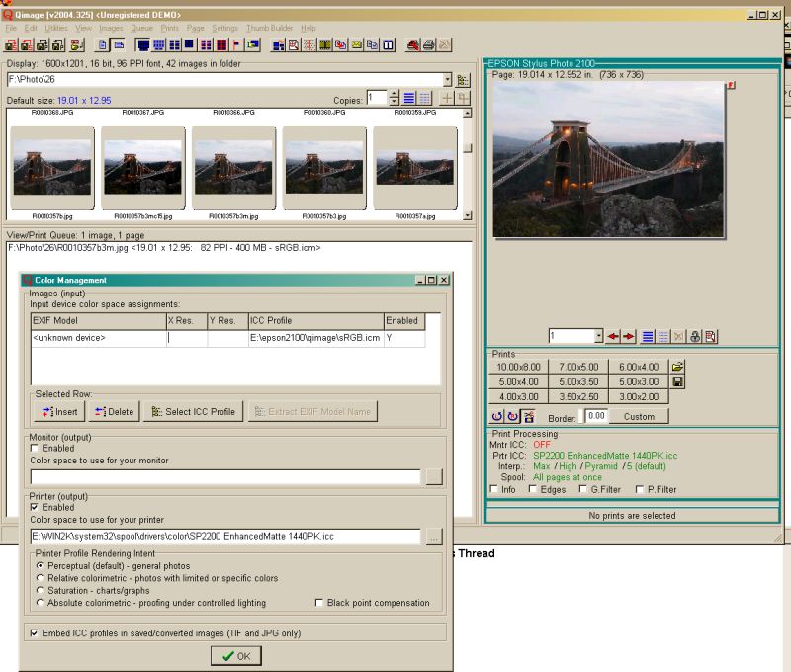The width and height of the screenshot is (791, 672).
Task: Click folder browse icon beside path field
Action: tap(464, 80)
